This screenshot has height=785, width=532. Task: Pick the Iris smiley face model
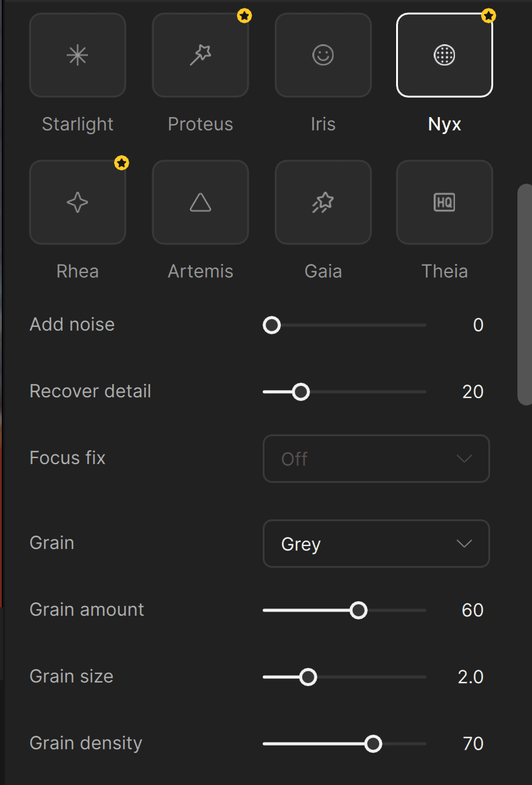point(323,56)
